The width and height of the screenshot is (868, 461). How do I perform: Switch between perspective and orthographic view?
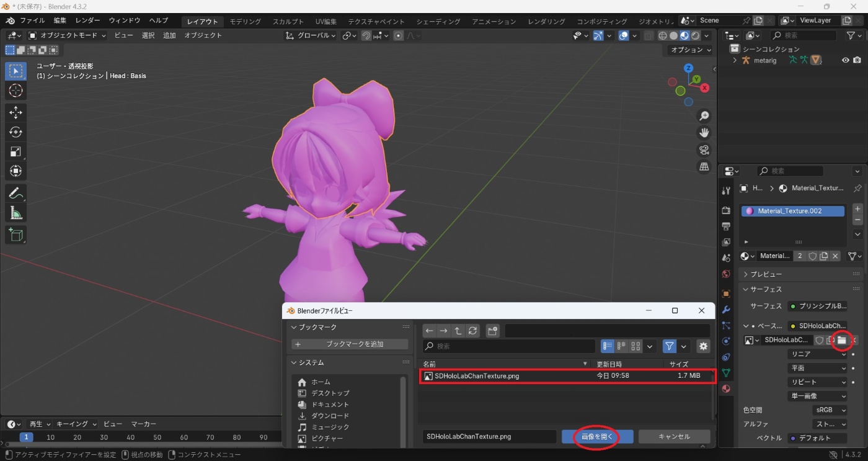coord(704,166)
